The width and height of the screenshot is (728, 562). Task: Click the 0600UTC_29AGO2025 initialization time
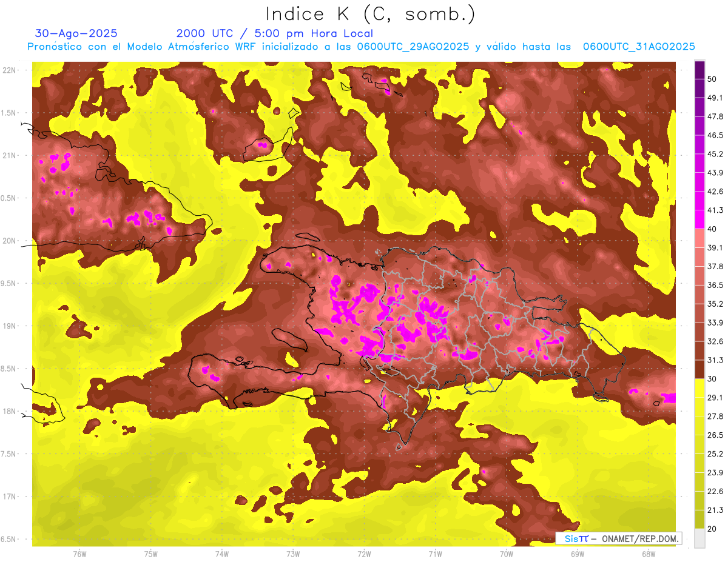click(x=413, y=47)
